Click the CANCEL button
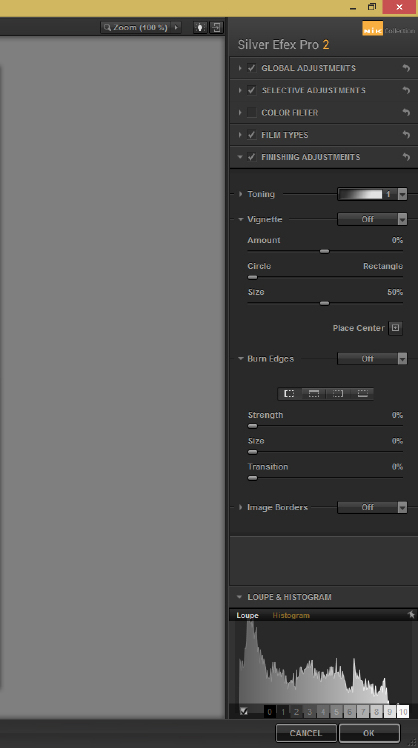 click(306, 733)
